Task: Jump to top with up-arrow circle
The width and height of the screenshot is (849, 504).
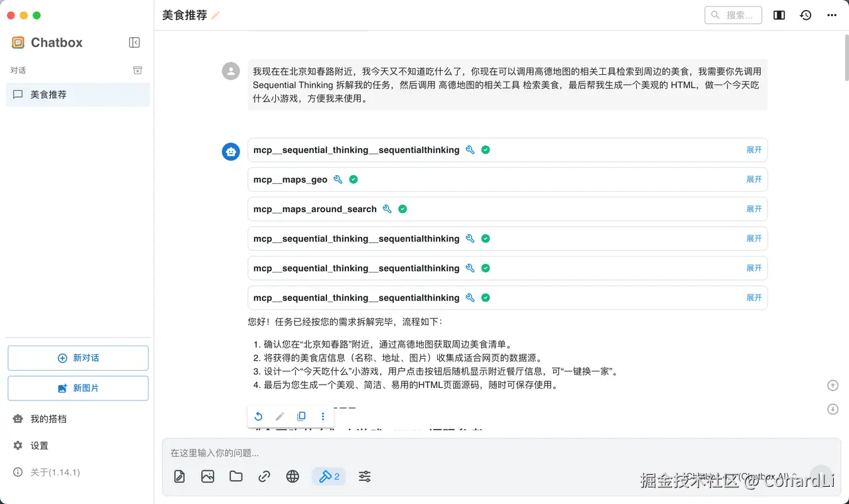Action: pyautogui.click(x=833, y=385)
